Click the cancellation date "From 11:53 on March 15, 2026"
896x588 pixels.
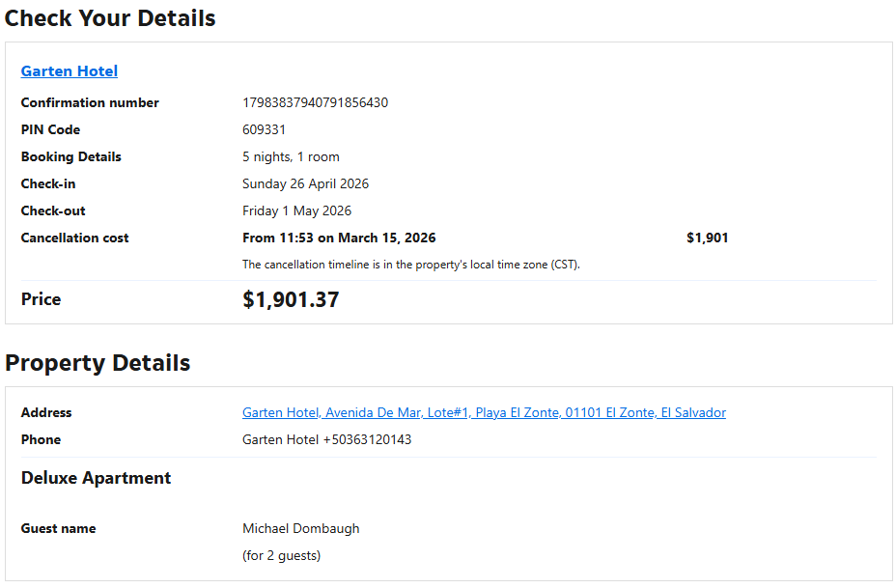tap(339, 238)
